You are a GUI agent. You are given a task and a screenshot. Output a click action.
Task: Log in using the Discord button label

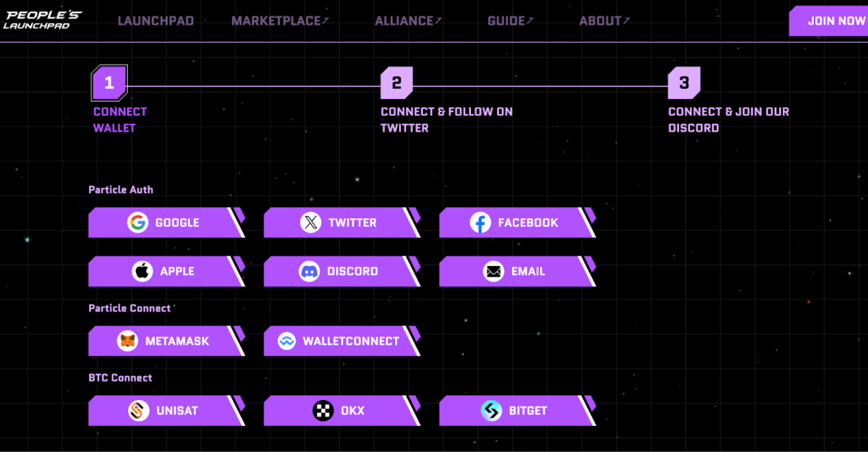[353, 271]
